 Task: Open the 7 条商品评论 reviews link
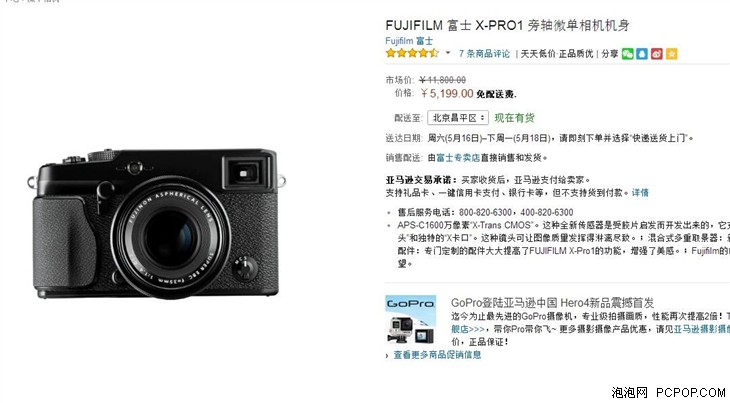click(484, 54)
